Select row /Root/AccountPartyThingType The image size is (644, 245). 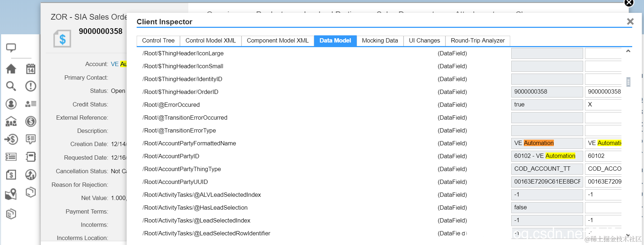182,169
